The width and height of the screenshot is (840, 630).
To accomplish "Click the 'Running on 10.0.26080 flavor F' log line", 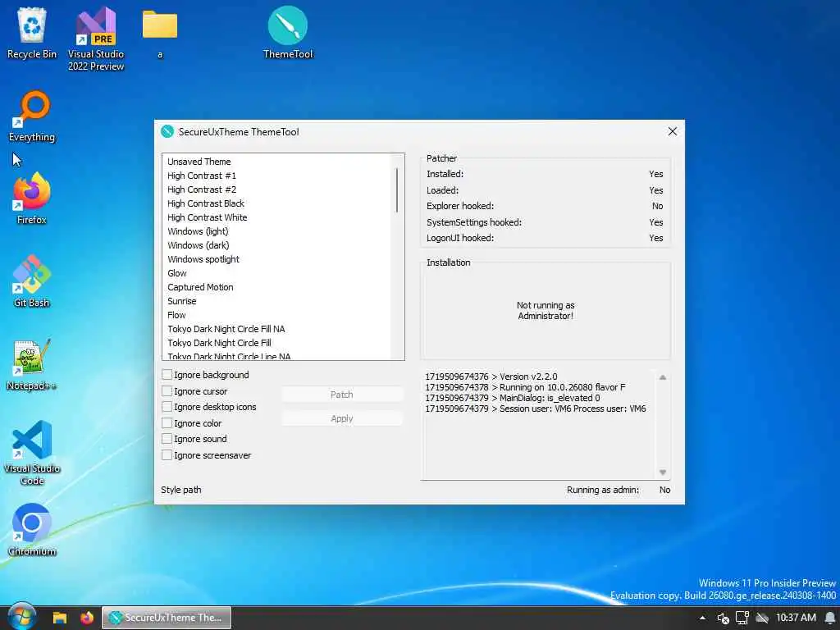I will [525, 387].
